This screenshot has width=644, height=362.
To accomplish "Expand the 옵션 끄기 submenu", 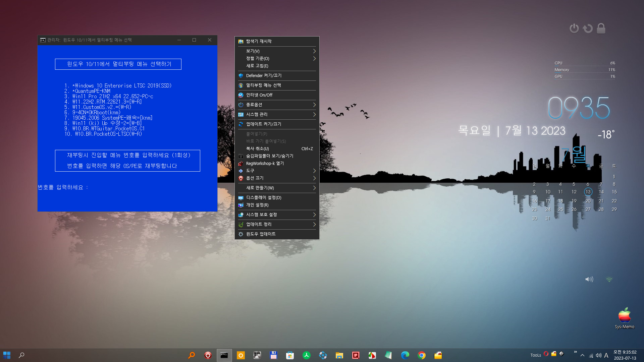I will 277,178.
